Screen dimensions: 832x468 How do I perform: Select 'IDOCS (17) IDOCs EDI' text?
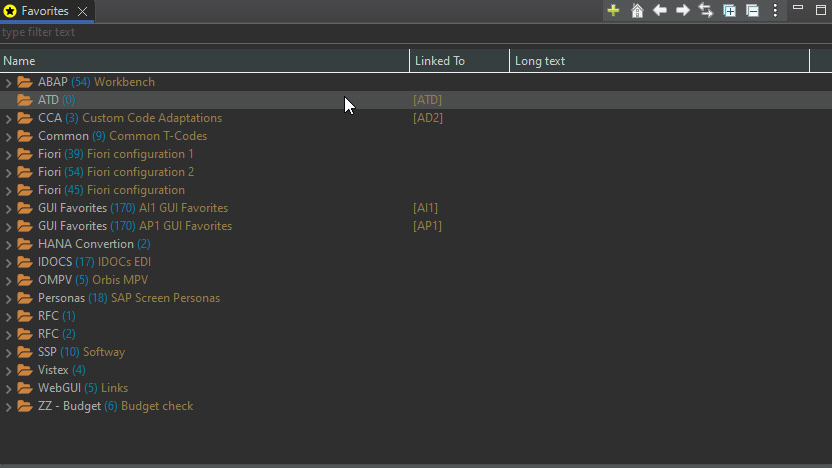click(x=94, y=262)
